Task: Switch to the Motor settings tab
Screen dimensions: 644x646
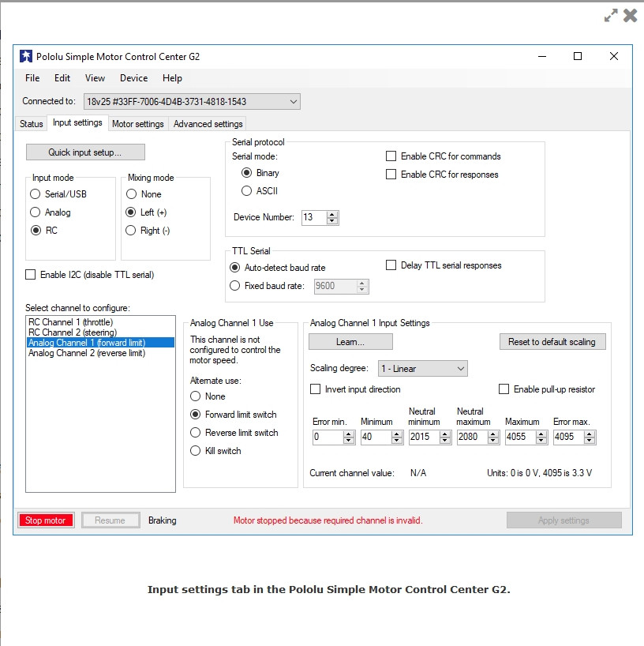Action: [x=137, y=124]
